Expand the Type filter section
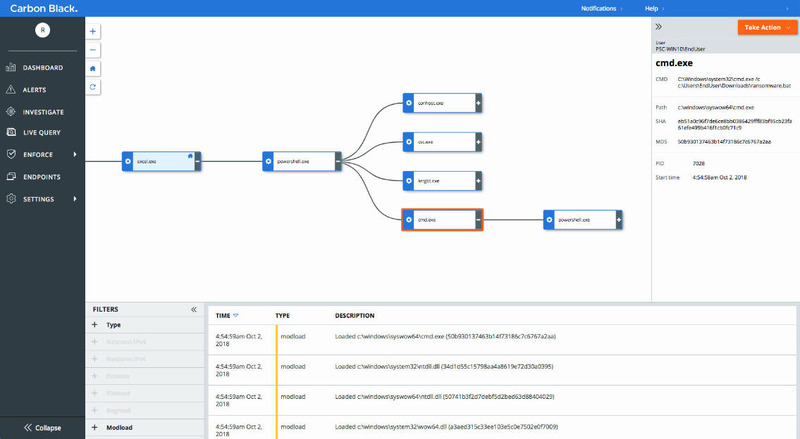 95,325
